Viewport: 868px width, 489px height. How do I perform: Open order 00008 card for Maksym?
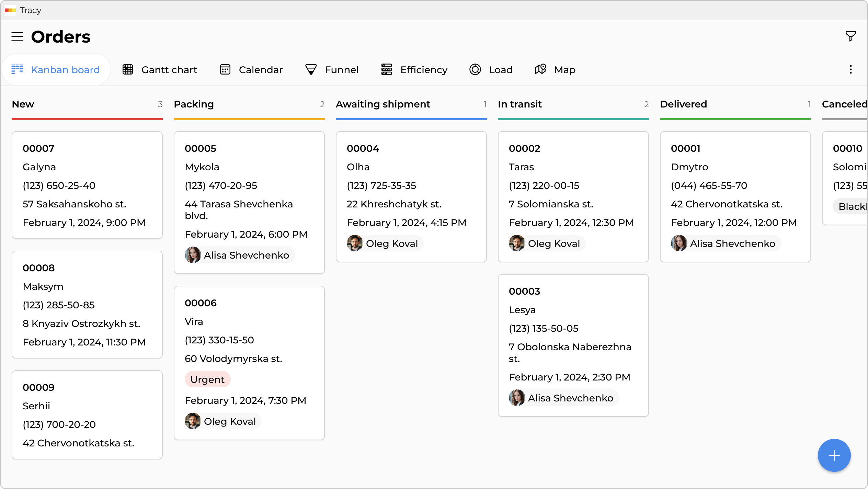point(87,304)
